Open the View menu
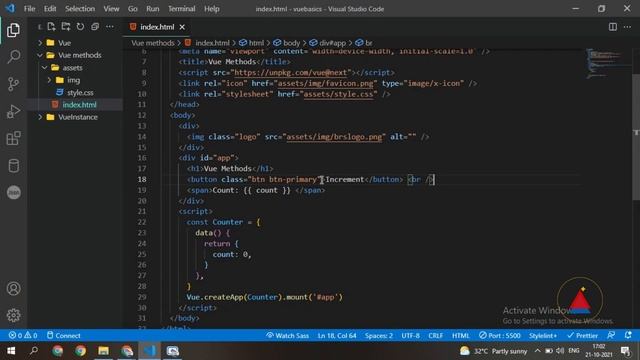 (x=111, y=9)
